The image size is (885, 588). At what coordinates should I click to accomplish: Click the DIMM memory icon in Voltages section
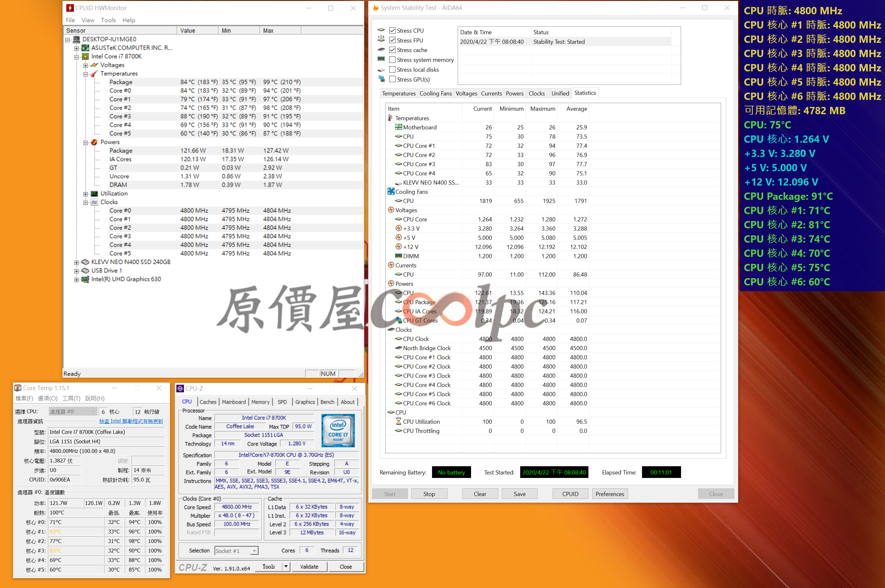point(398,256)
